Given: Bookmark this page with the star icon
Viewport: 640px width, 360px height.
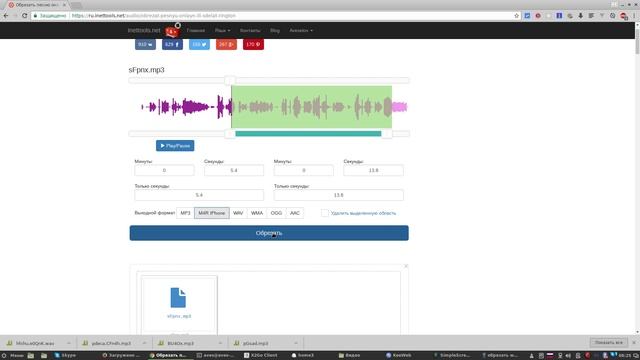Looking at the screenshot, I should coord(516,16).
